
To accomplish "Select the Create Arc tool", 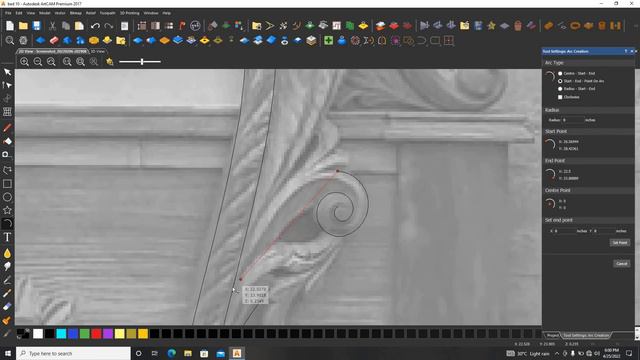I will click(x=7, y=223).
